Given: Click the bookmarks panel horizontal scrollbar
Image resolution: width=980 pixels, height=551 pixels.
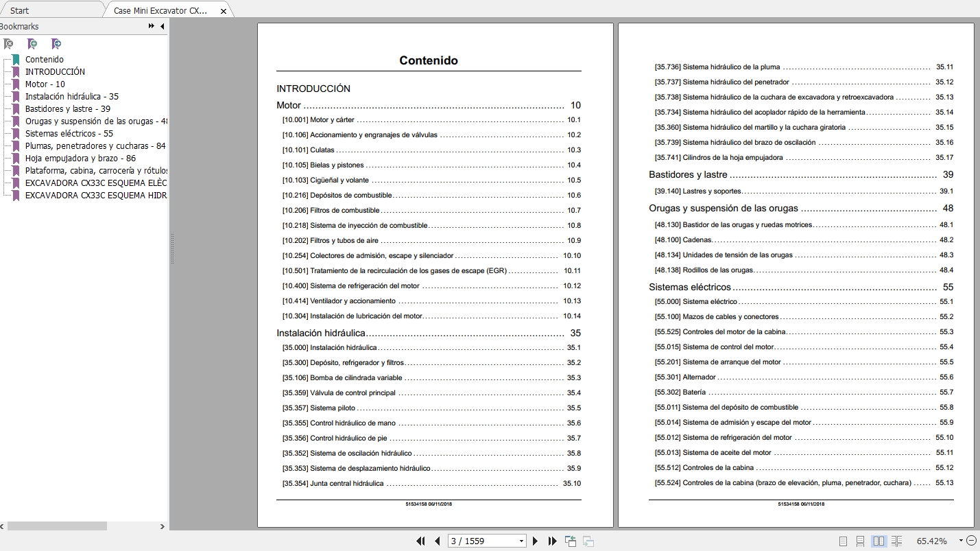Looking at the screenshot, I should click(x=57, y=526).
